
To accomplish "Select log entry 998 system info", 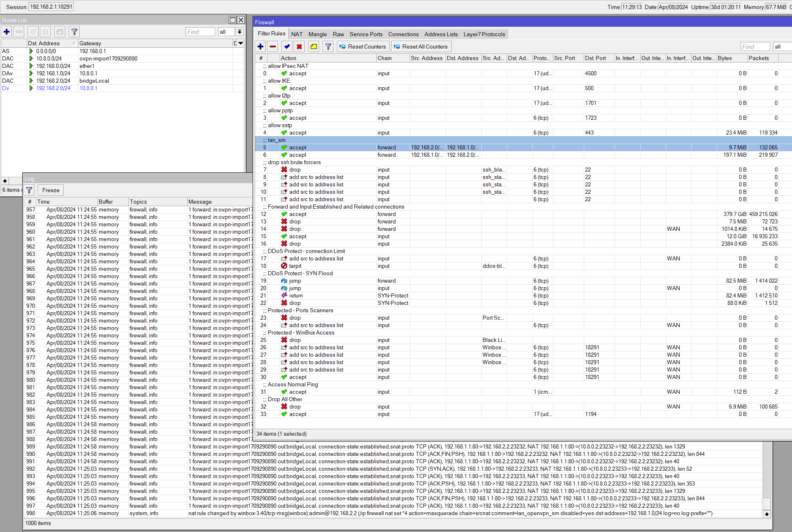I will pos(393,513).
